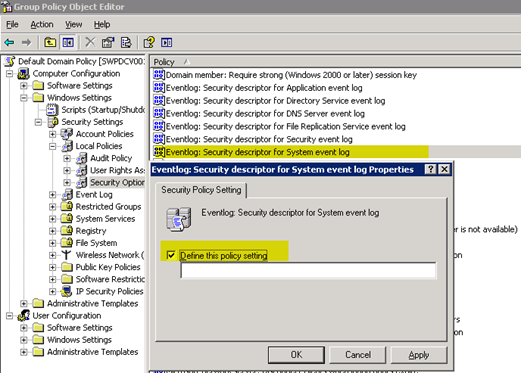The image size is (521, 373).
Task: Click the Wireless Network antenna icon
Action: coord(66,255)
